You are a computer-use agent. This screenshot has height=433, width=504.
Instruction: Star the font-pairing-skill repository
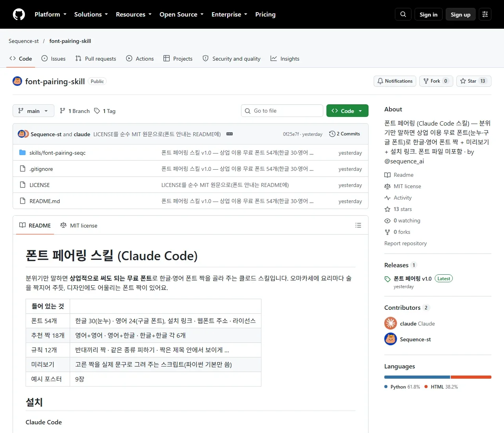pos(474,81)
